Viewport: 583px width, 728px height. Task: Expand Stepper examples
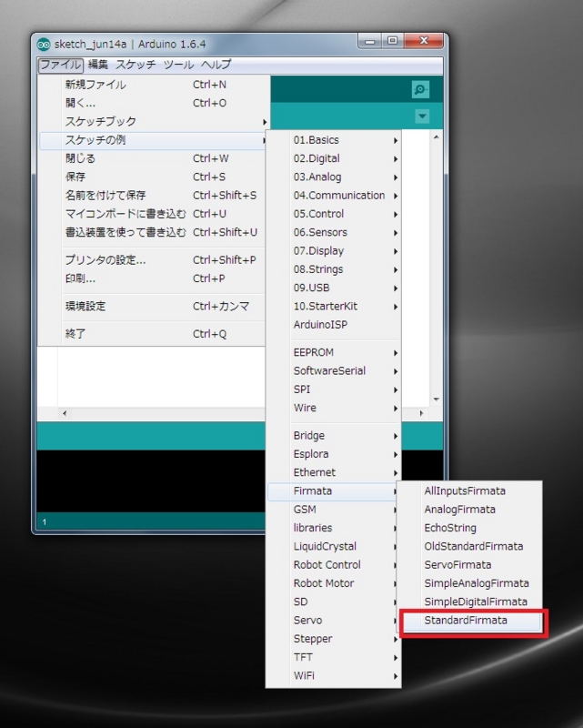333,639
